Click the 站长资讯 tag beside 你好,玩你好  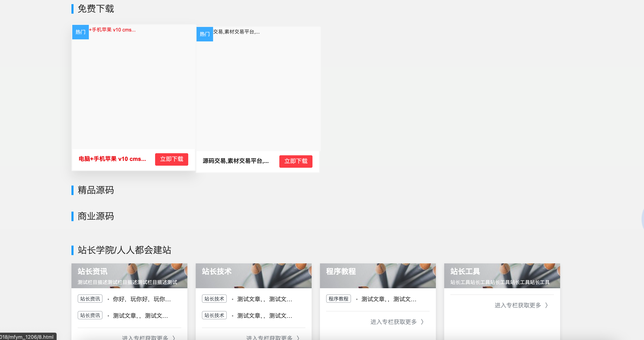pos(90,299)
